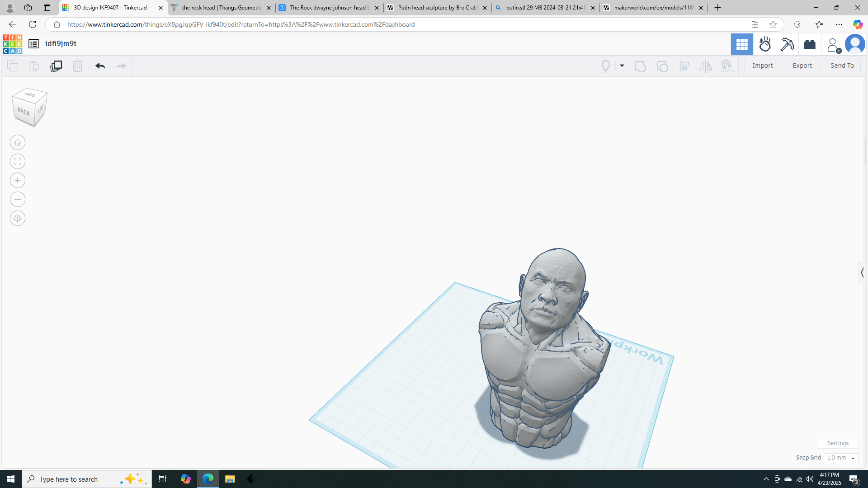Image resolution: width=868 pixels, height=488 pixels.
Task: Click the Export button
Action: [802, 66]
